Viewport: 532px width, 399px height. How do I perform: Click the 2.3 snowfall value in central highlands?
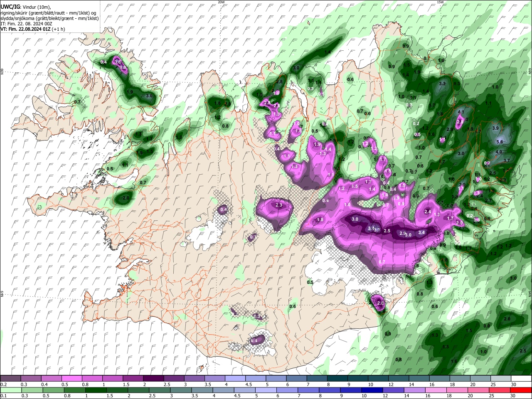tap(279, 205)
